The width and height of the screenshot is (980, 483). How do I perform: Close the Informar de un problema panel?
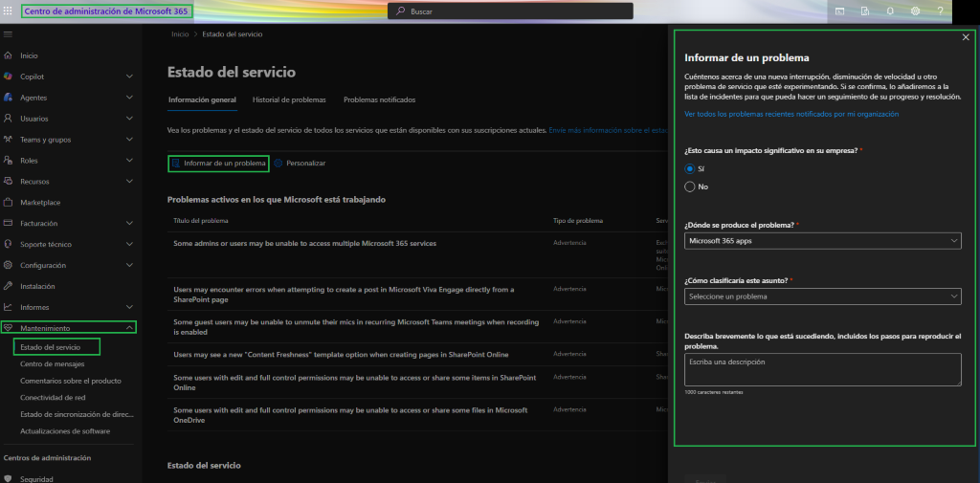(x=966, y=37)
